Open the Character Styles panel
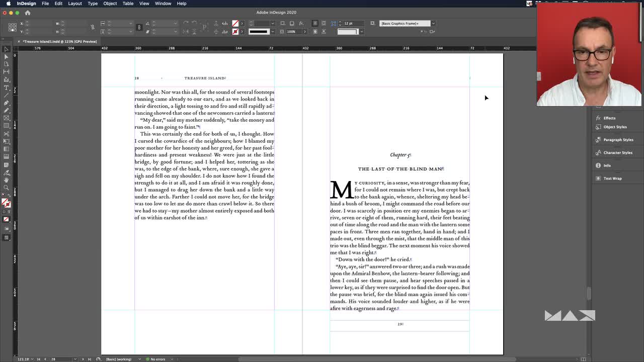 (617, 153)
